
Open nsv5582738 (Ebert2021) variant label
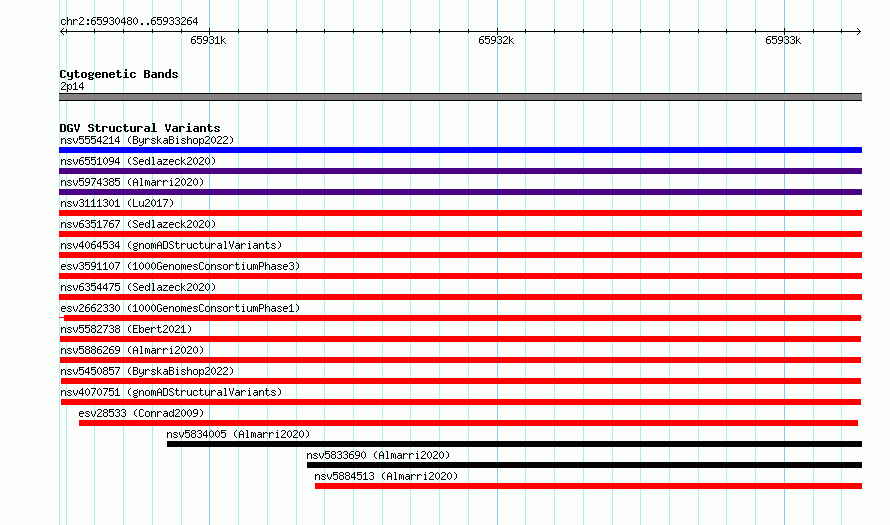point(126,329)
